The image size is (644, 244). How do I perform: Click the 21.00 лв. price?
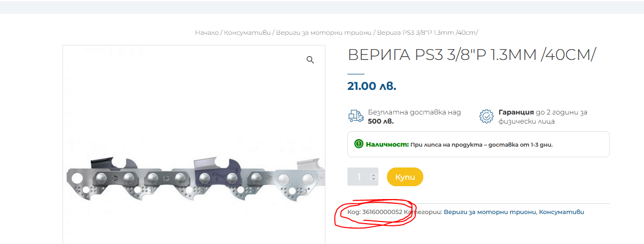coord(372,86)
